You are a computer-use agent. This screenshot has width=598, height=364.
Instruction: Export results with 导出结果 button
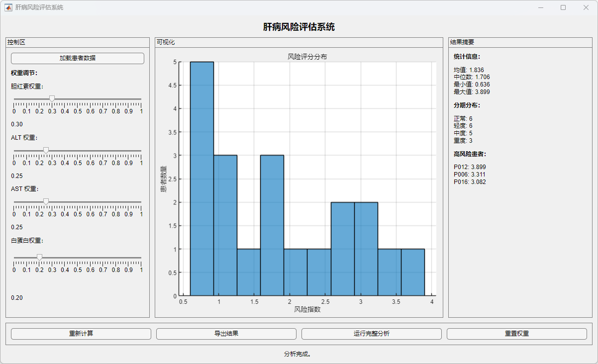pyautogui.click(x=226, y=334)
